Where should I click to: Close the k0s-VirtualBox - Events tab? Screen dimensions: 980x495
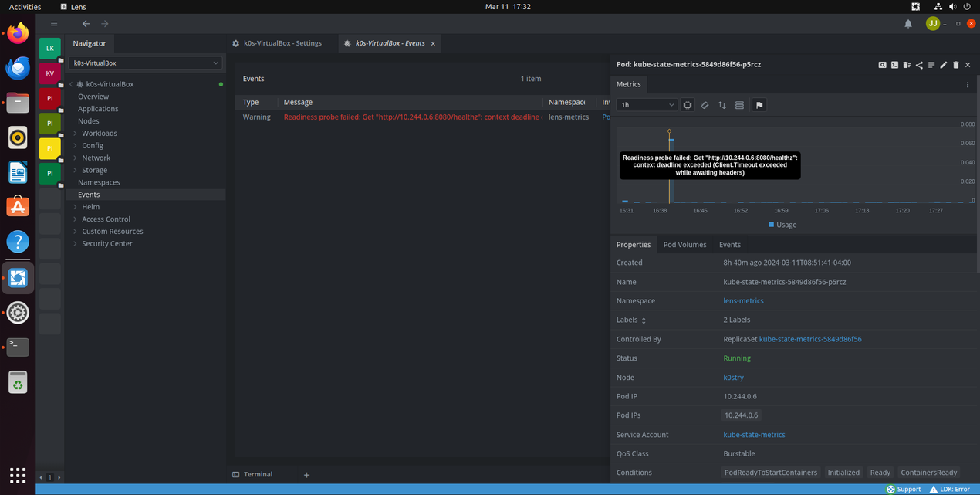click(433, 43)
